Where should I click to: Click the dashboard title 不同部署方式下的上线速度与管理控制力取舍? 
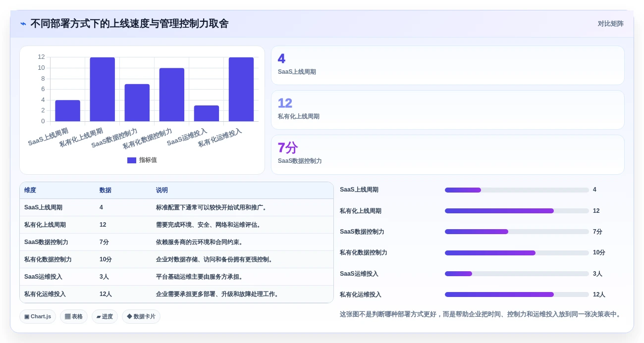click(x=129, y=24)
